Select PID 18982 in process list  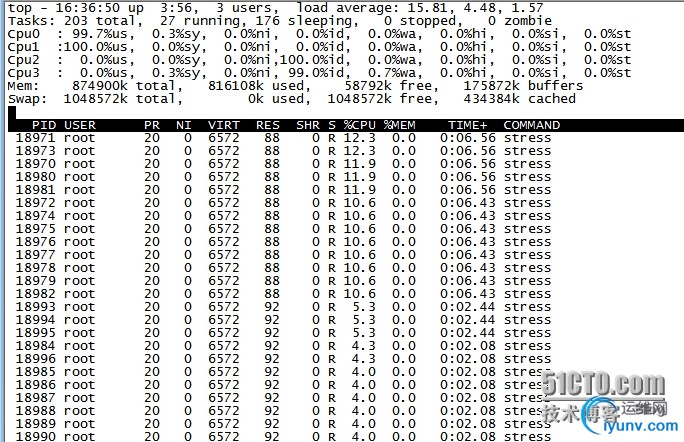[36, 294]
